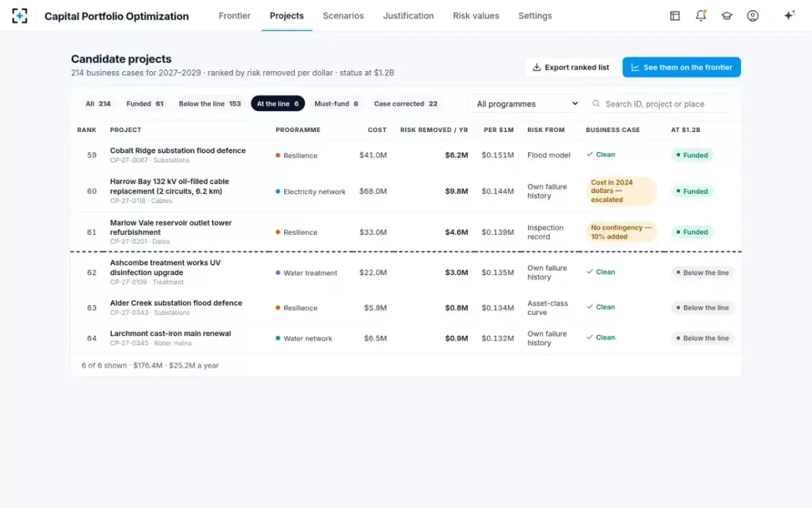Click the Water network programme label

[304, 339]
